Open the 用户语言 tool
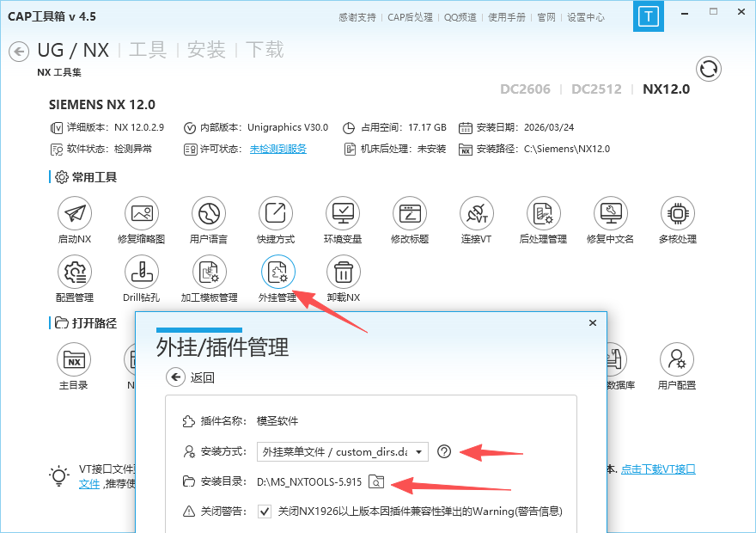 point(209,213)
